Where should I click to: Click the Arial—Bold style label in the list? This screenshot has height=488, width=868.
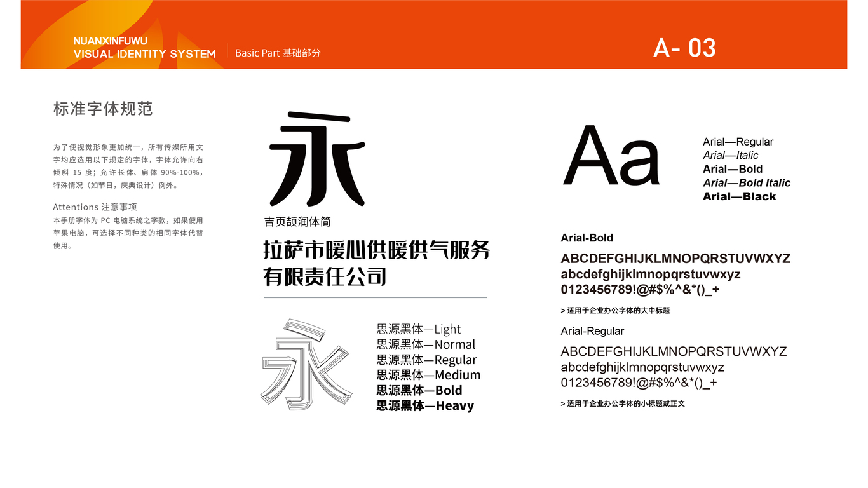733,169
